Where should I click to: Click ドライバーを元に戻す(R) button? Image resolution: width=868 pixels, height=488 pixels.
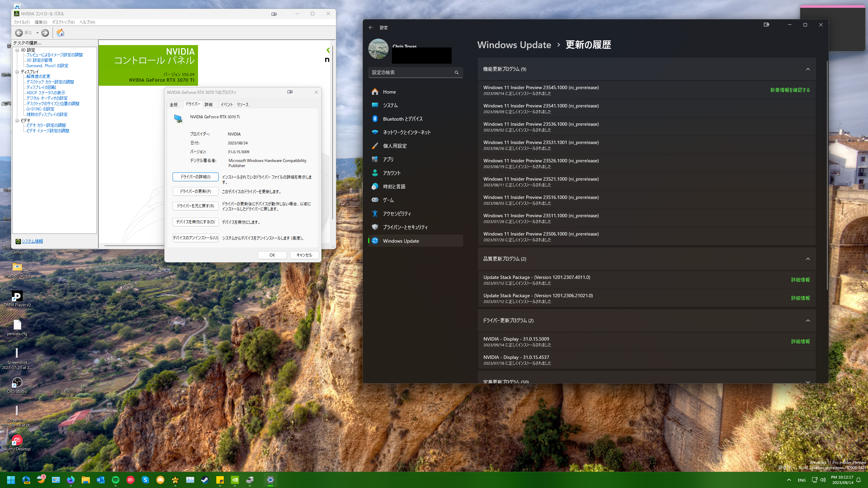click(195, 206)
